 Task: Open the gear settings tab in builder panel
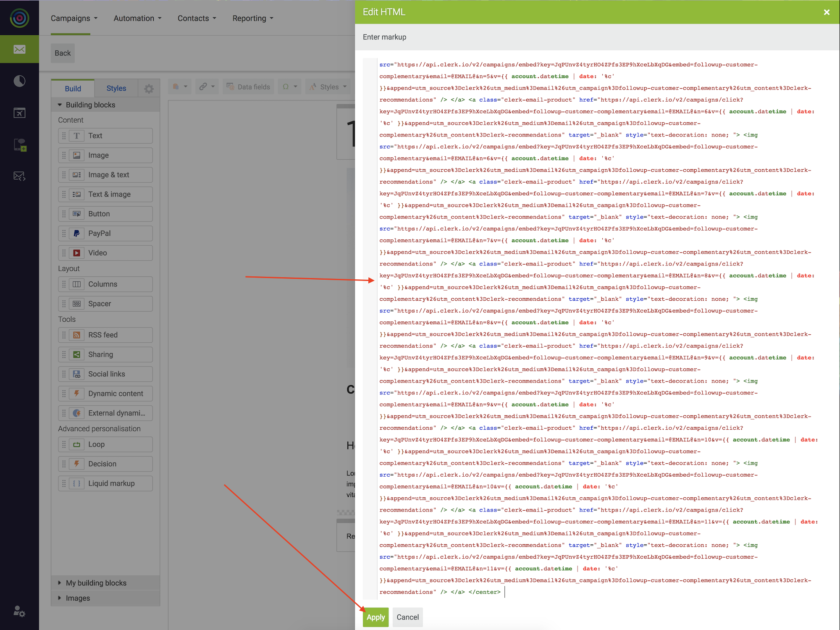tap(149, 89)
